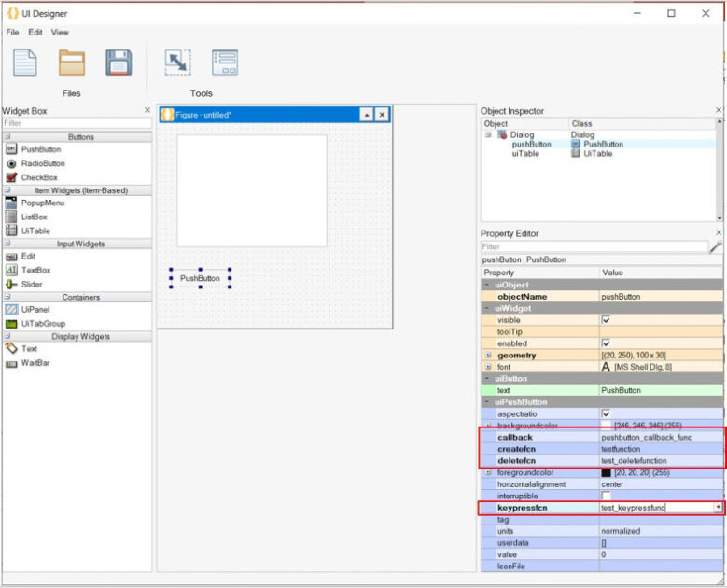Collapse the Dialog tree node
Screen dimensions: 727x588
click(x=488, y=135)
